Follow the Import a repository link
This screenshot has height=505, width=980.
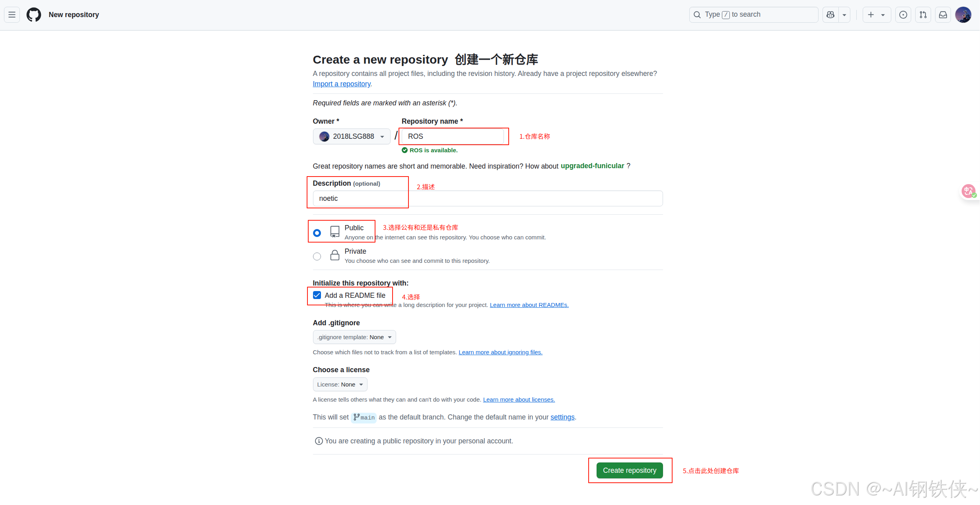click(x=342, y=84)
